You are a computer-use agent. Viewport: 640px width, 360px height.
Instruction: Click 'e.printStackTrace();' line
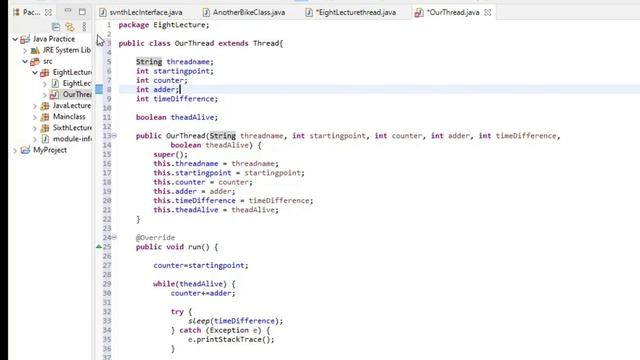[x=231, y=339]
